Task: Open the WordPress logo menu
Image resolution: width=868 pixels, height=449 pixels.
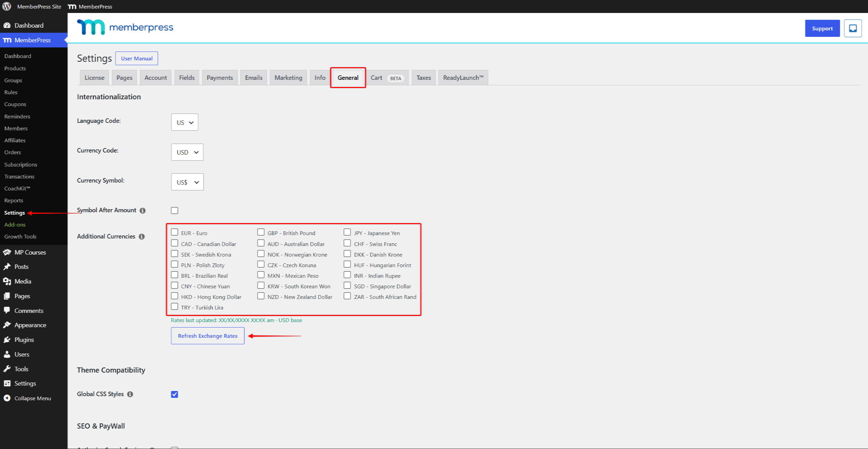Action: pyautogui.click(x=7, y=6)
